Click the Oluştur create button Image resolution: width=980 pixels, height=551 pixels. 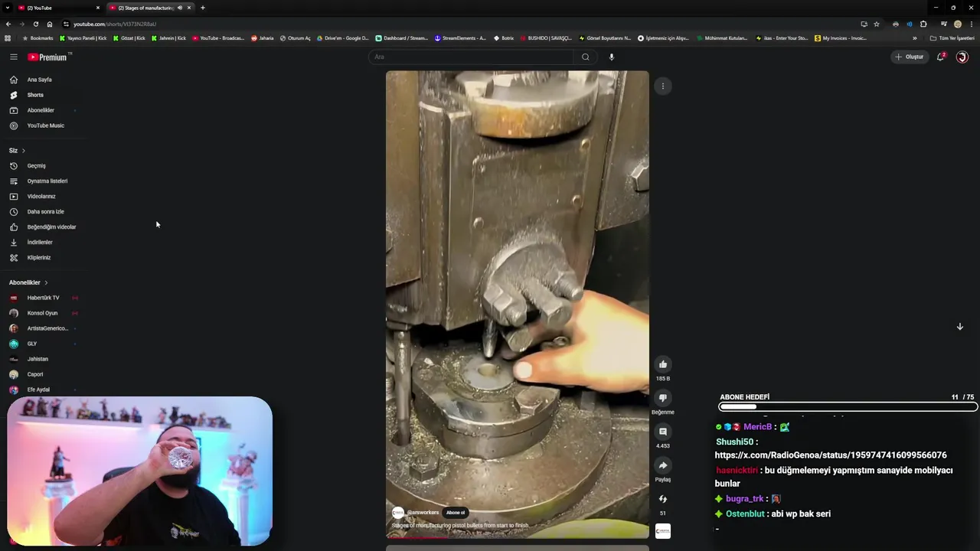(x=910, y=57)
